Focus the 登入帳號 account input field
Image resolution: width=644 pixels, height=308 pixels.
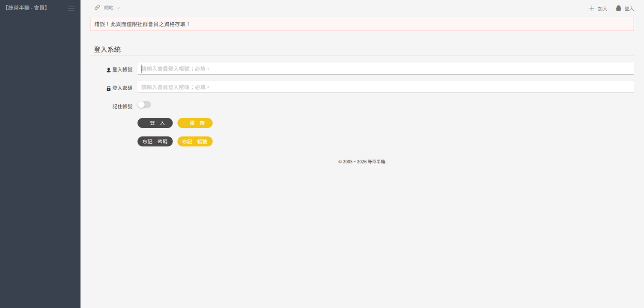tap(385, 69)
